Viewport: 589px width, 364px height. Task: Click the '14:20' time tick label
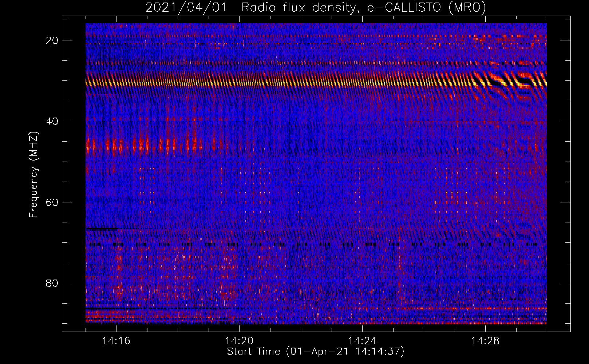pos(239,341)
